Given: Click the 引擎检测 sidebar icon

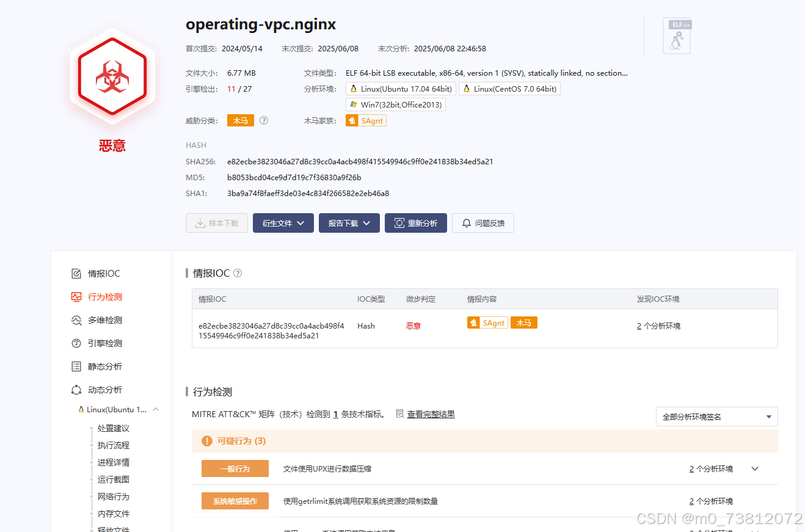Looking at the screenshot, I should point(76,343).
